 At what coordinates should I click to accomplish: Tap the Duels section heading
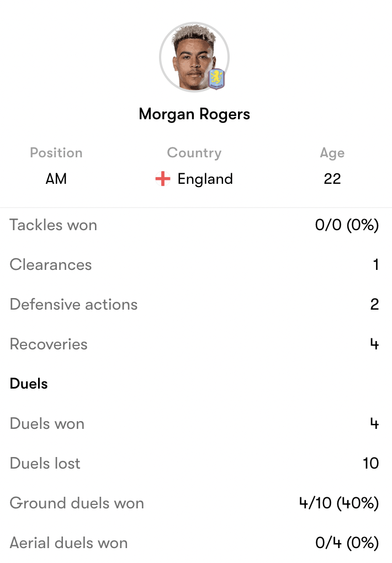pos(29,384)
